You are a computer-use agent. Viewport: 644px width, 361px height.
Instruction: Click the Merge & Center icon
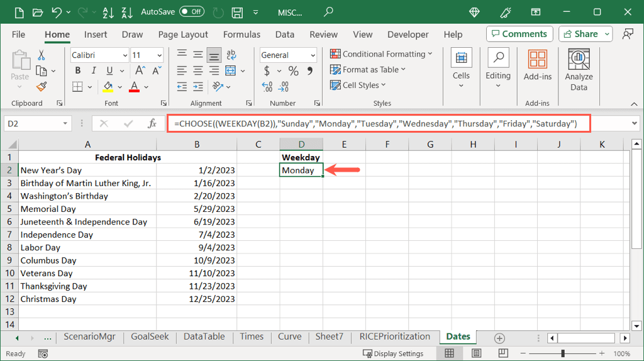pos(230,70)
